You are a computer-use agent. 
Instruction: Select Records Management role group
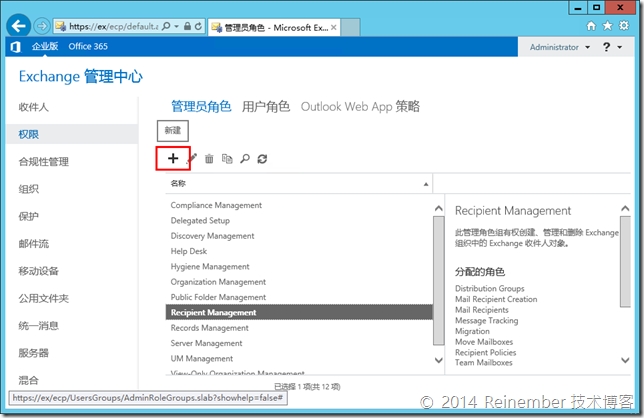point(299,328)
